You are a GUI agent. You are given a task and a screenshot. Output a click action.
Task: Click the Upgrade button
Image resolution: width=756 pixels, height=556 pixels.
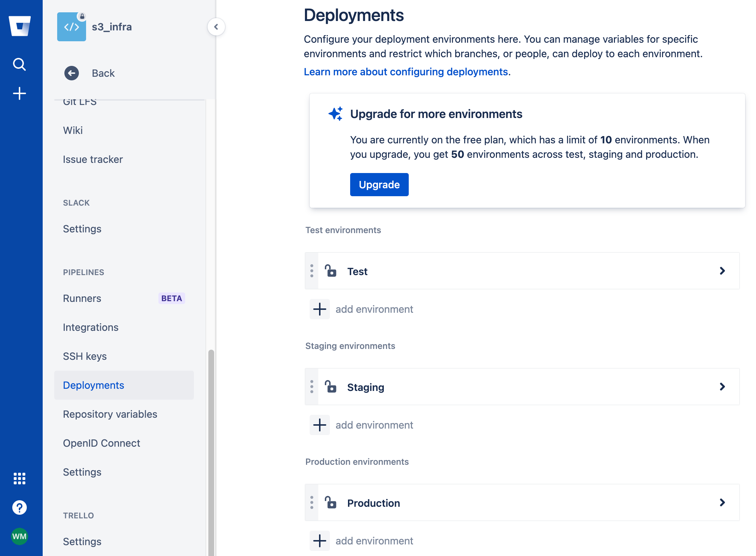click(380, 184)
